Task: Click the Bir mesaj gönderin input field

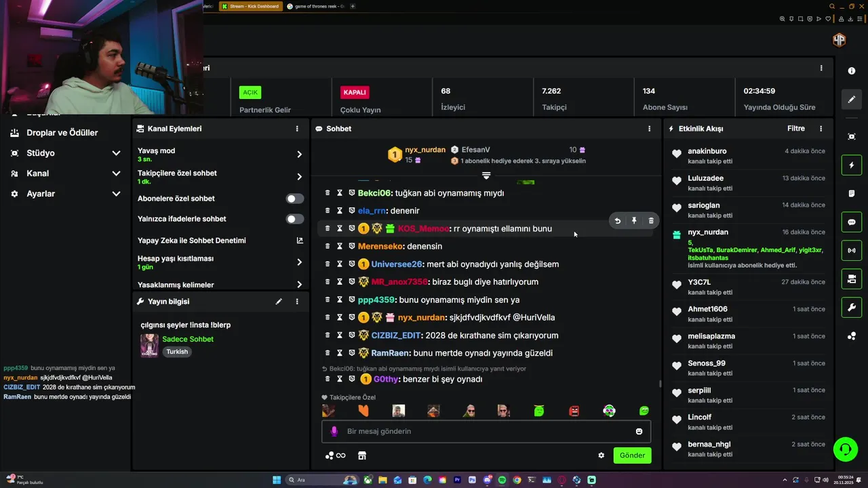Action: click(x=486, y=432)
